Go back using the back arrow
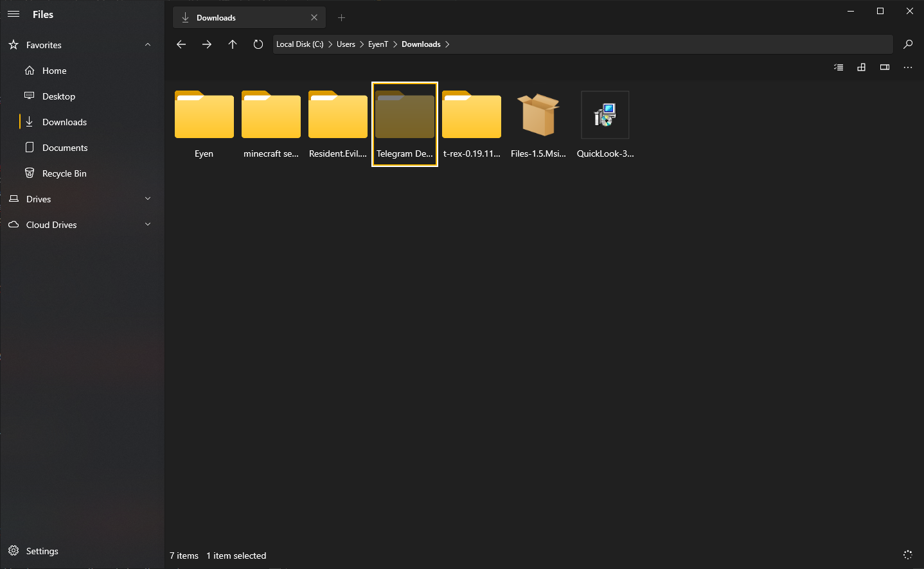Viewport: 924px width, 569px height. (181, 44)
